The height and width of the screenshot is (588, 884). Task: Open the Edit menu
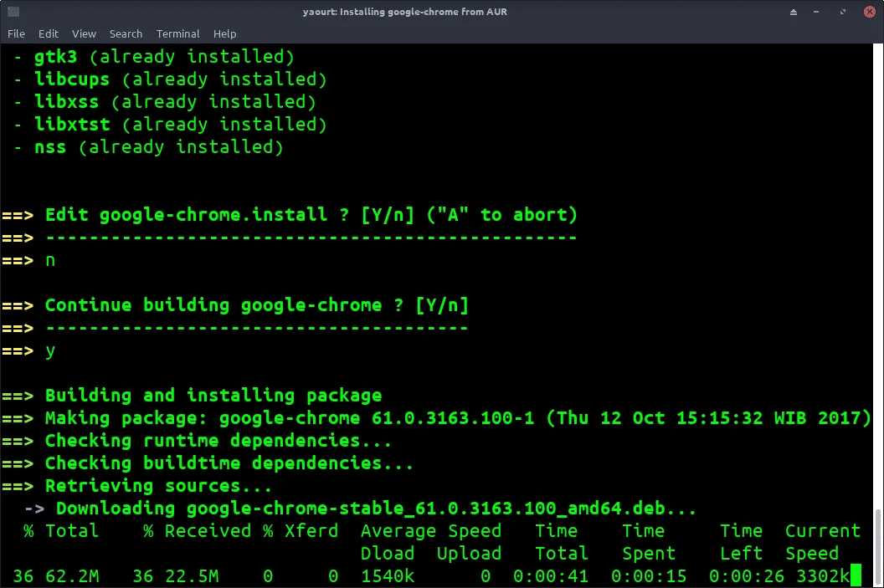(x=48, y=33)
